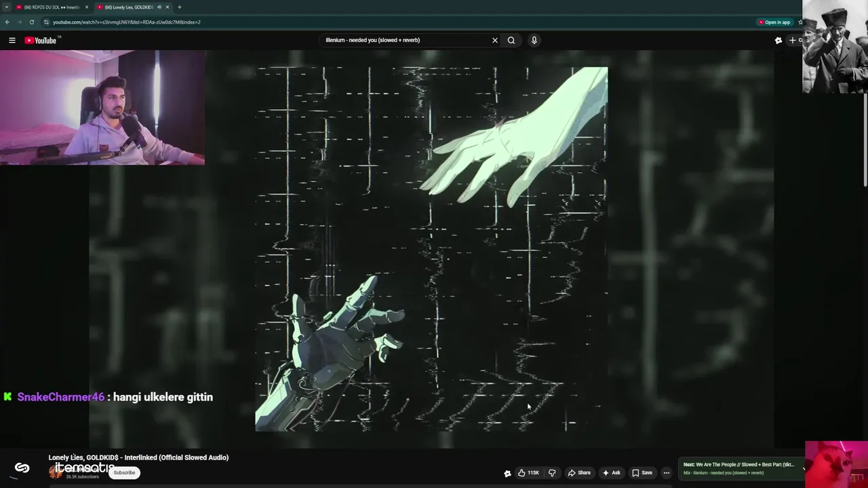The height and width of the screenshot is (488, 868).
Task: Reload the current page
Action: tap(31, 22)
